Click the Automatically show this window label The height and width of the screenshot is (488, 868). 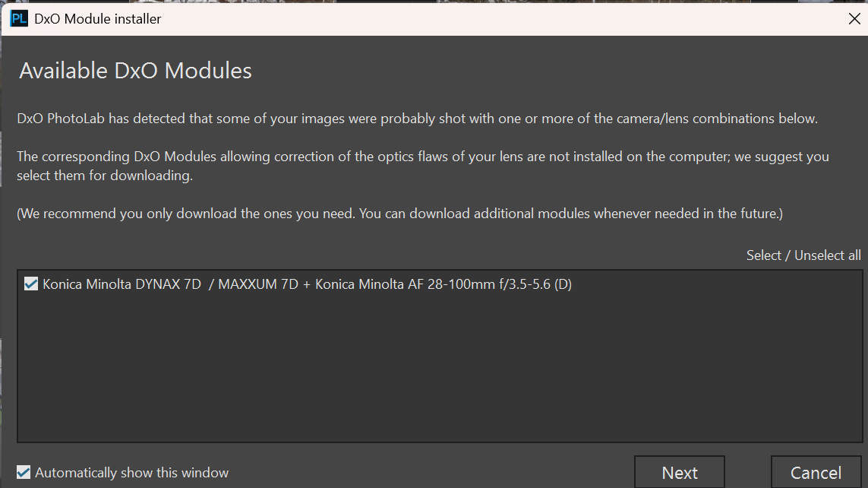click(131, 473)
